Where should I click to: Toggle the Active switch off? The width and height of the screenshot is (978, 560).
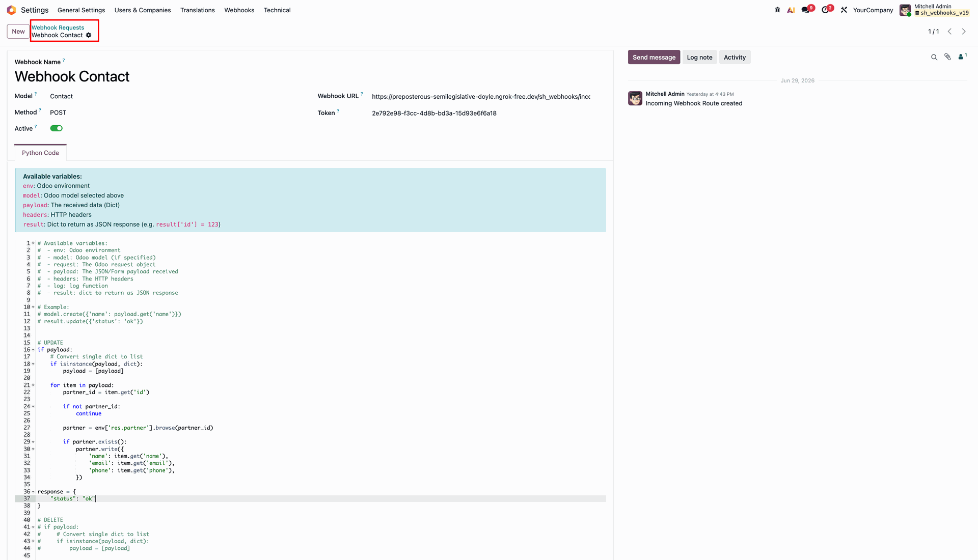pyautogui.click(x=56, y=128)
